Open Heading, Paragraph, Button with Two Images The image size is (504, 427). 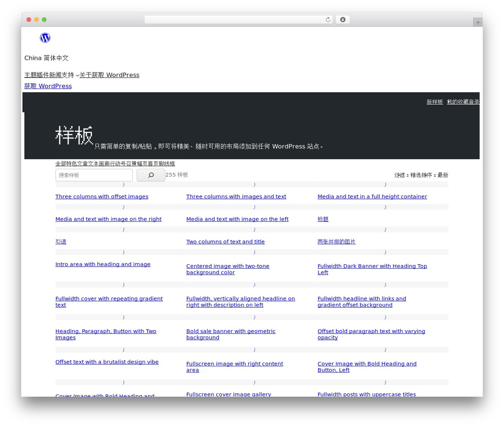(106, 334)
